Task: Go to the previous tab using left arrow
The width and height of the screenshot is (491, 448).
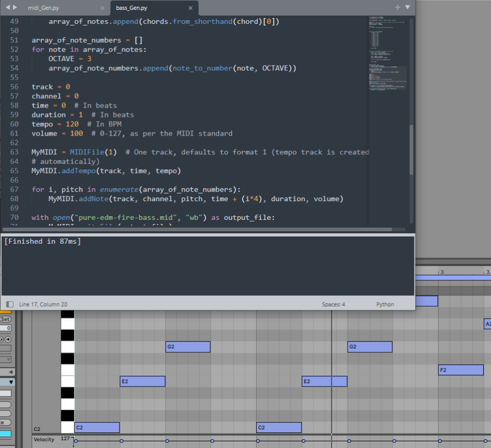Action: pos(8,7)
